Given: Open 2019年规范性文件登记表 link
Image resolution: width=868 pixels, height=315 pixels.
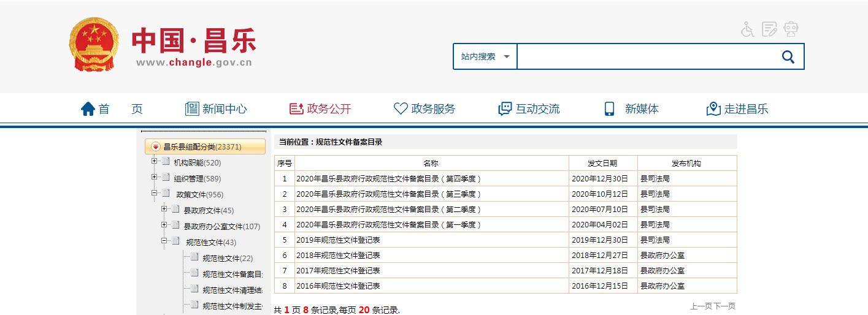Looking at the screenshot, I should click(x=338, y=240).
